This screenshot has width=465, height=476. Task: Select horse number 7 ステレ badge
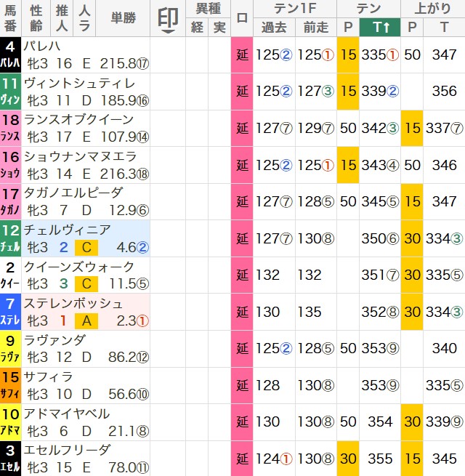click(x=11, y=312)
